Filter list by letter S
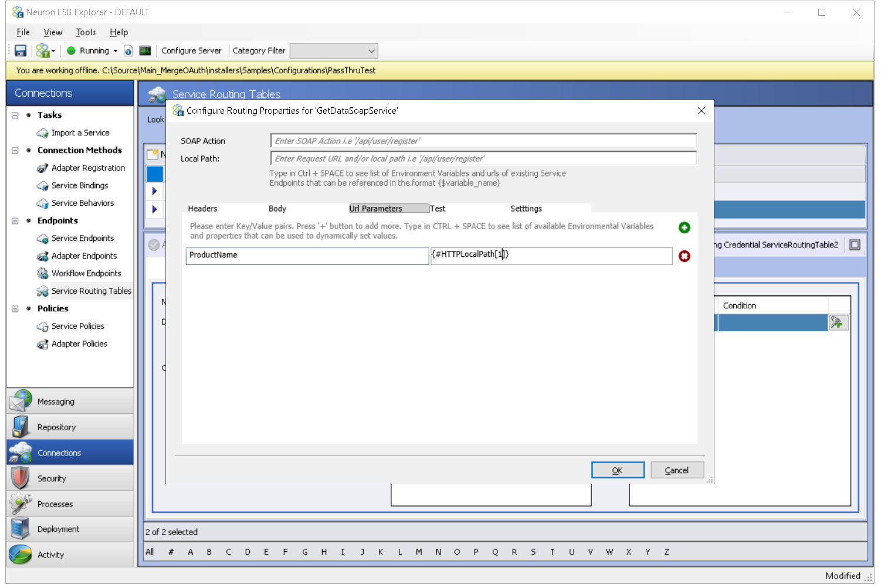881x588 pixels. pyautogui.click(x=533, y=552)
